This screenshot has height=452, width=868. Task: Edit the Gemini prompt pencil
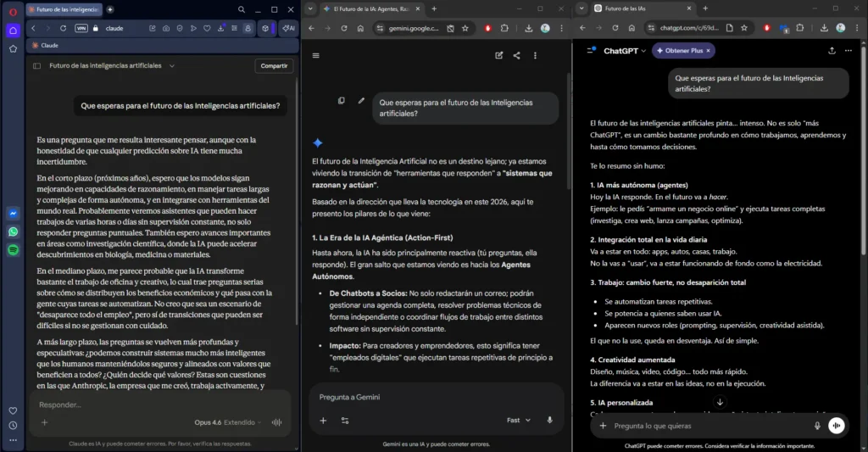coord(361,101)
